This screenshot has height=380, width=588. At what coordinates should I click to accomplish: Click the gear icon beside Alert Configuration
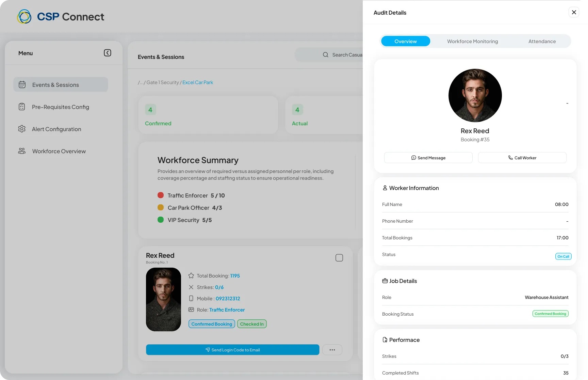click(x=22, y=129)
